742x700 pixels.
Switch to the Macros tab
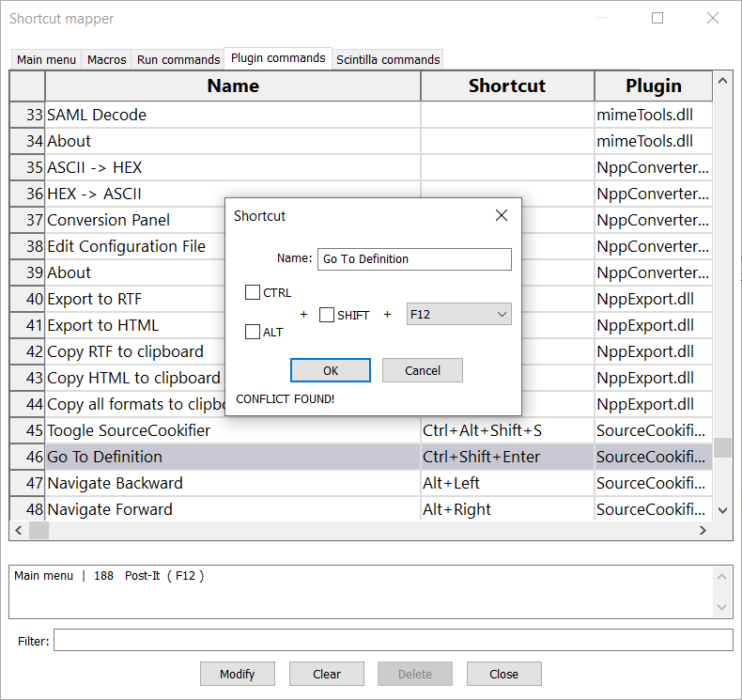[x=106, y=59]
